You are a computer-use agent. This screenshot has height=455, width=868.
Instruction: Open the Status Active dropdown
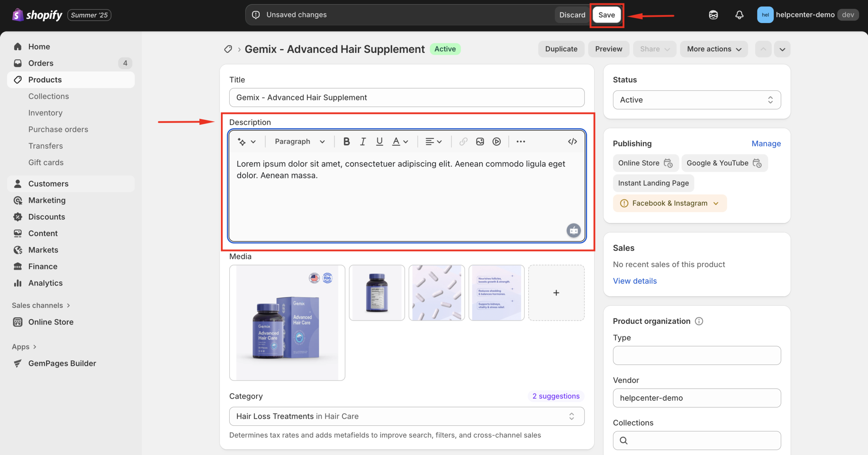(x=696, y=100)
